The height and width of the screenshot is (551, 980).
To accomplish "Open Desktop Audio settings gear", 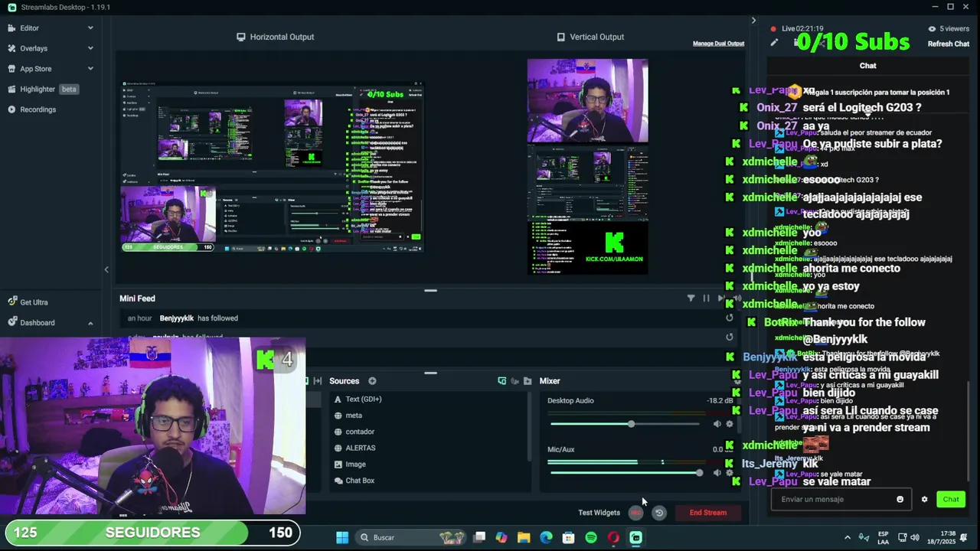I will 730,424.
